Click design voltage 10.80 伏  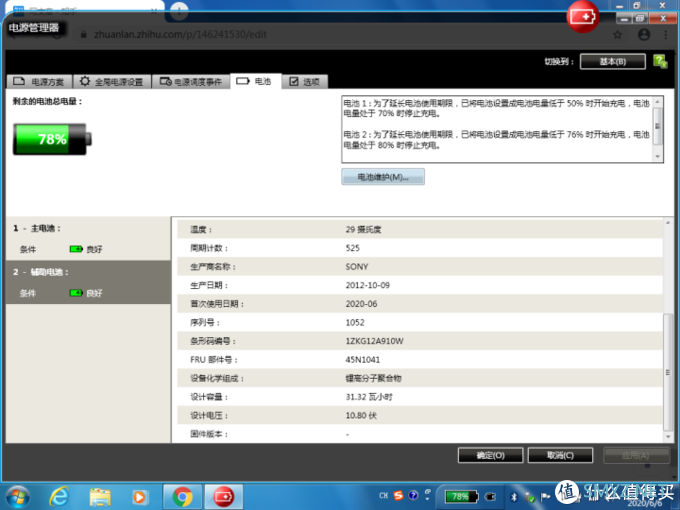[361, 416]
